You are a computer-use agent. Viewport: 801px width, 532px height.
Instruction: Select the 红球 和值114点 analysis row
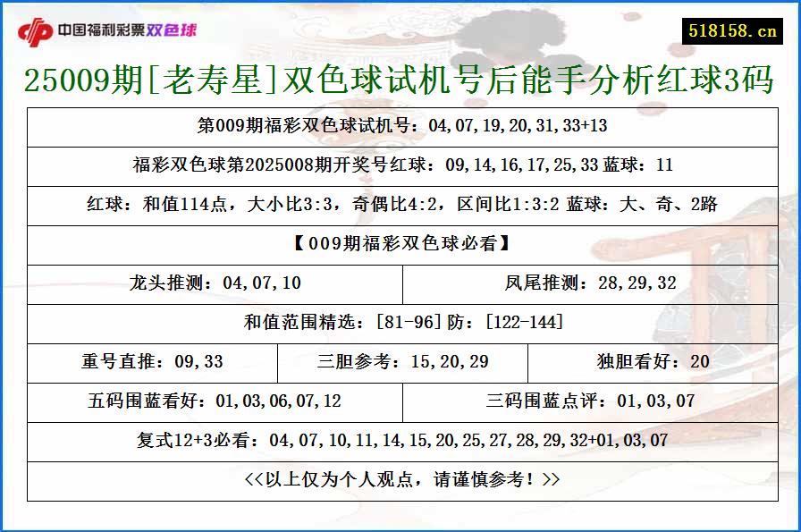pyautogui.click(x=400, y=204)
